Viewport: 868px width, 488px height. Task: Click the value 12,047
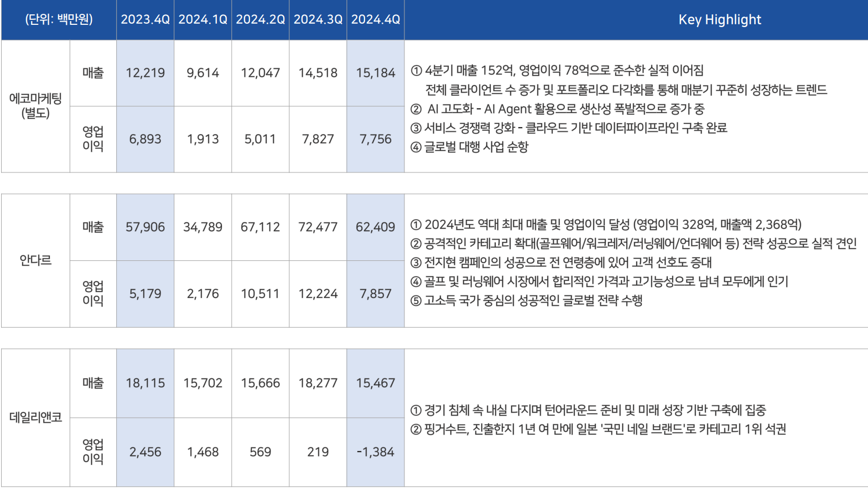point(260,73)
